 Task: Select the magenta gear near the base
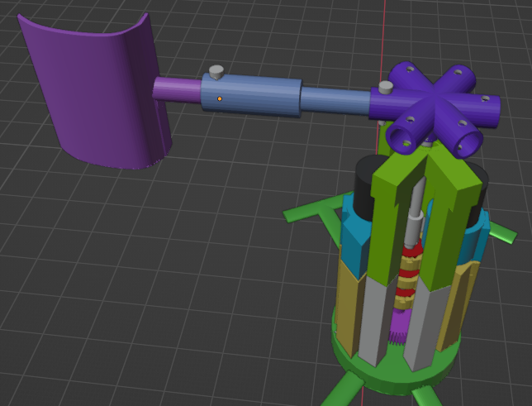399,326
